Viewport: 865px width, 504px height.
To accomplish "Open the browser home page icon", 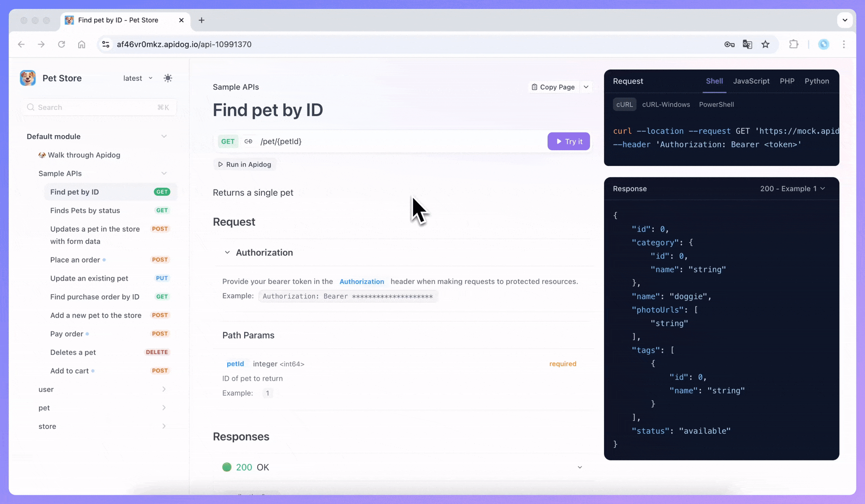I will pyautogui.click(x=82, y=44).
